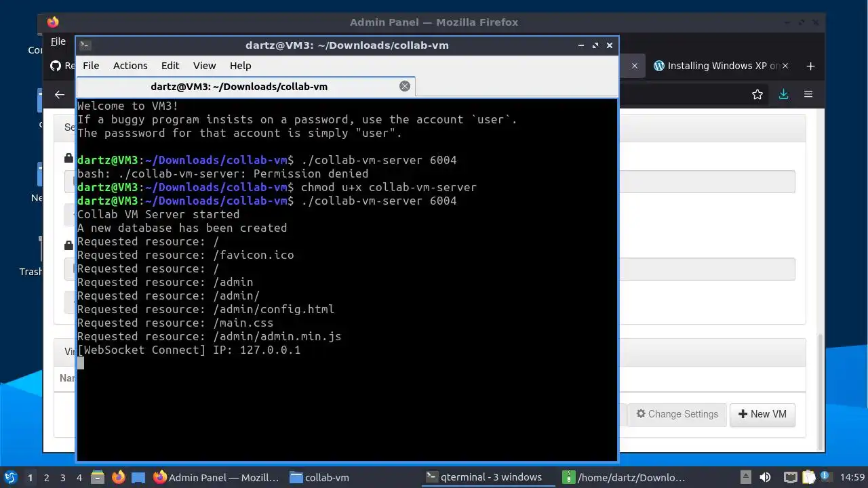The height and width of the screenshot is (488, 868).
Task: Switch to the Installing Windows XP tab
Action: click(x=716, y=66)
